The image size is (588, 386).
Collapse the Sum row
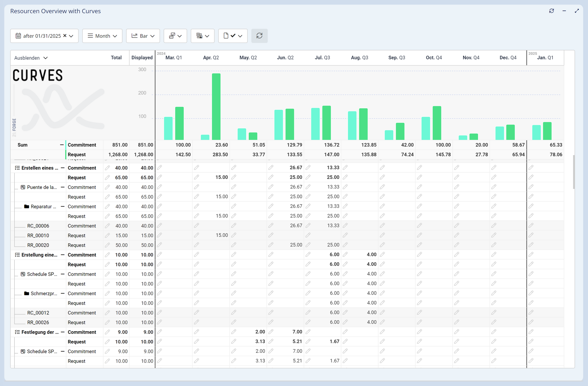[x=62, y=145]
